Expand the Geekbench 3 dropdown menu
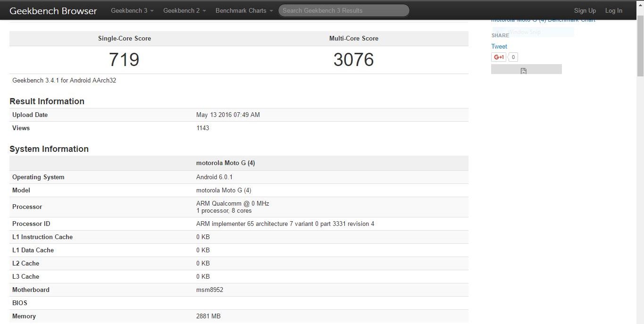The width and height of the screenshot is (644, 324). 132,10
